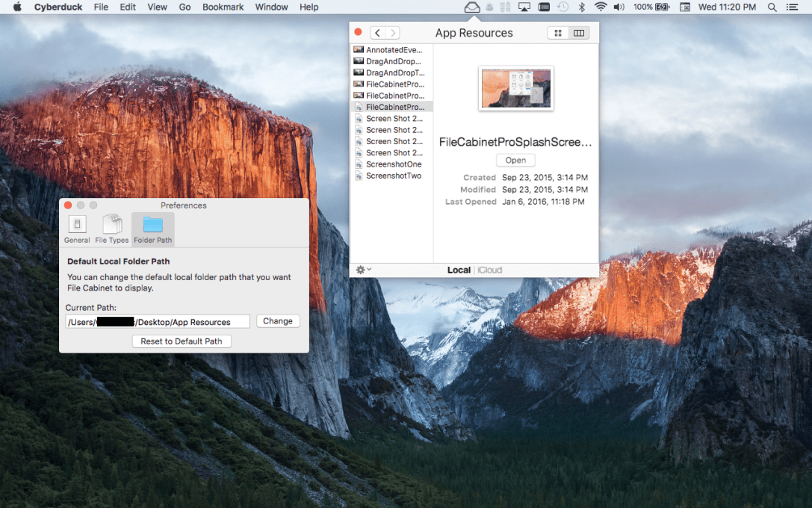Screen dimensions: 812x508
Task: Select the Folder Path preferences tab
Action: 153,229
